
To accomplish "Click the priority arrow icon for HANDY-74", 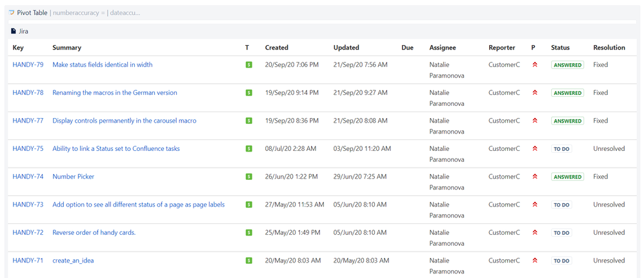I will coord(534,177).
